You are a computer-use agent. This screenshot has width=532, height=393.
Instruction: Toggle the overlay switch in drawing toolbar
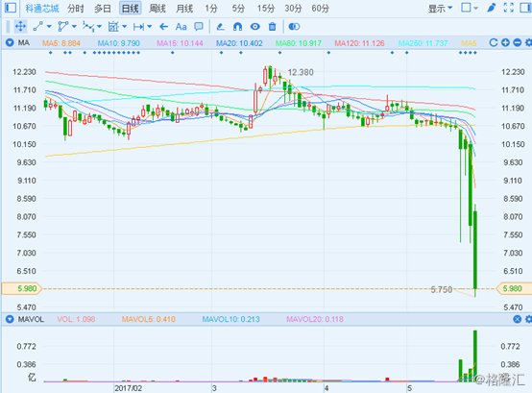click(294, 27)
